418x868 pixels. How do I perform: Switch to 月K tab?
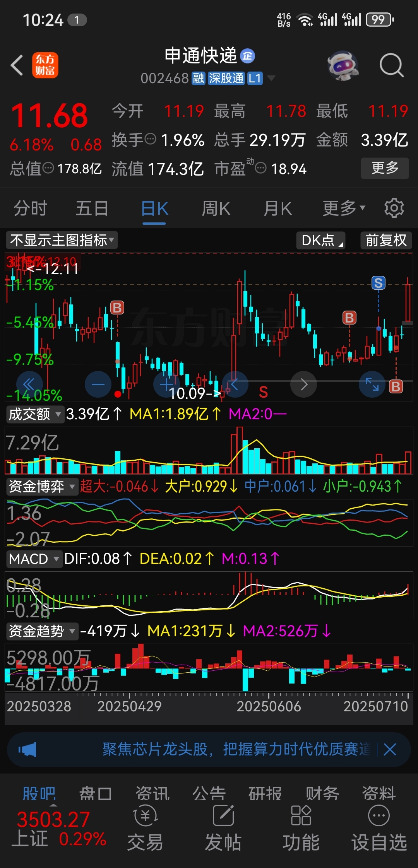[278, 208]
